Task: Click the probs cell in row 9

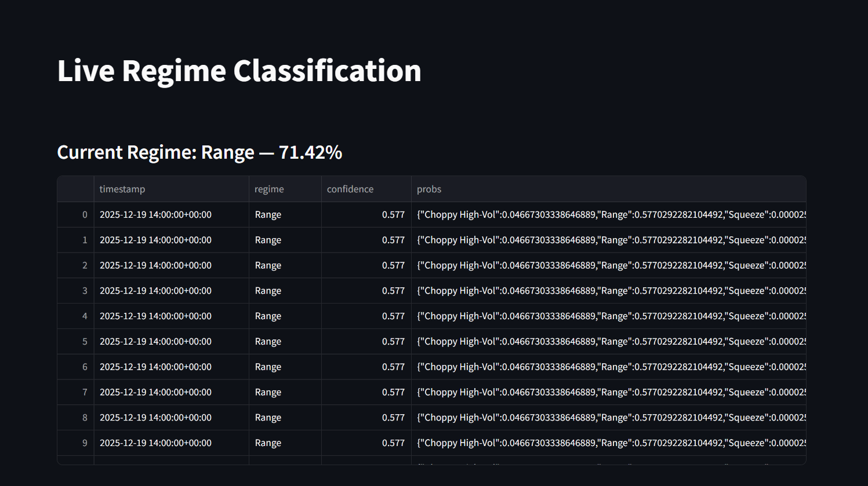Action: click(x=609, y=443)
